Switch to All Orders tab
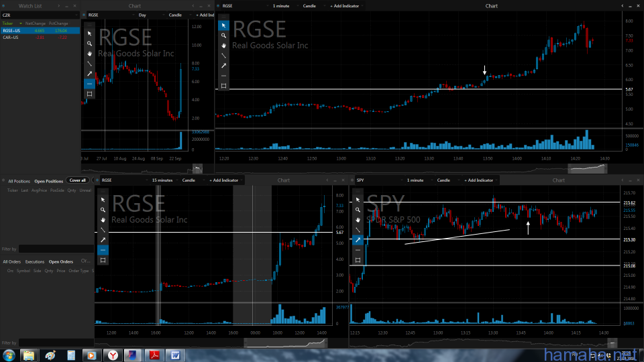Image resolution: width=644 pixels, height=362 pixels. click(12, 261)
